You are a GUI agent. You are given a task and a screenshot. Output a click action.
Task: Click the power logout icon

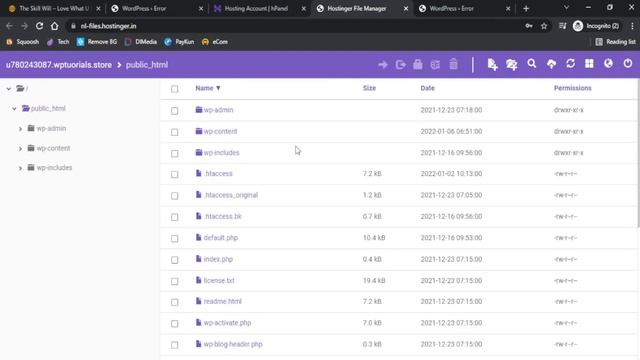[628, 64]
